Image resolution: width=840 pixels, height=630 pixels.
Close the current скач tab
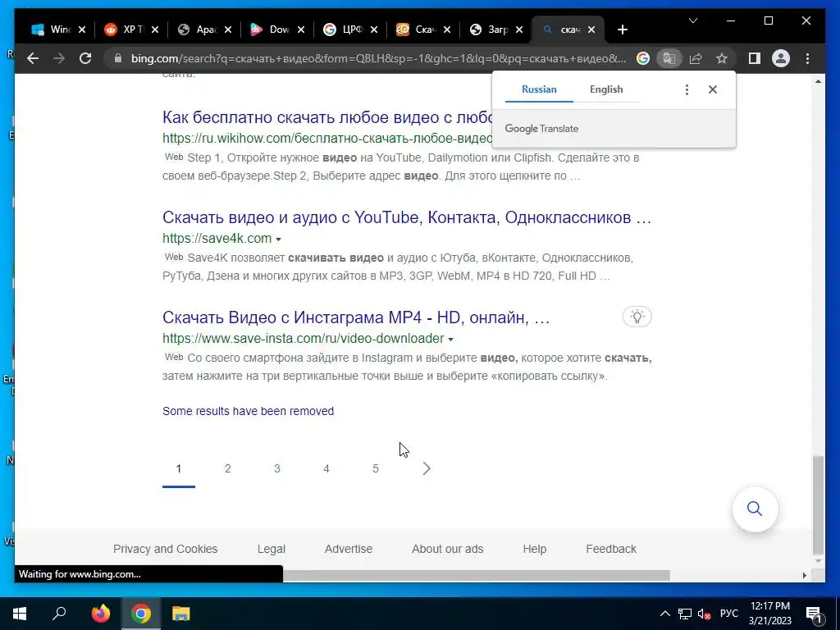click(x=591, y=30)
